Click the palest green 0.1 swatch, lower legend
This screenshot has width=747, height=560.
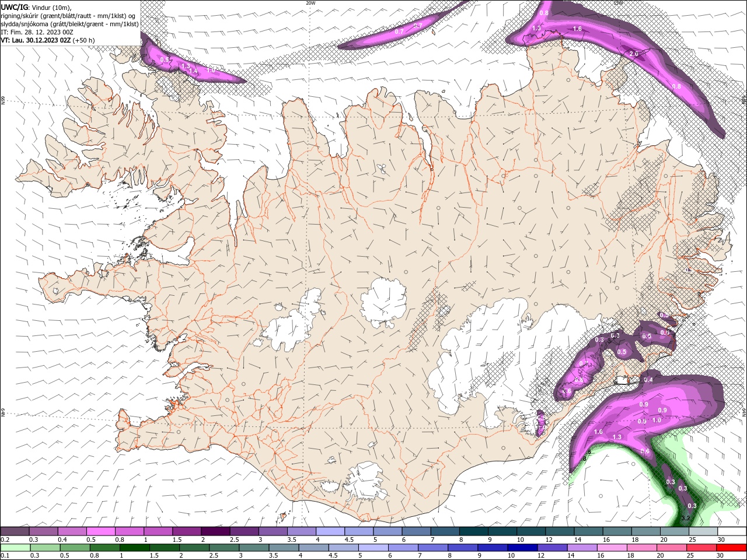[15, 547]
